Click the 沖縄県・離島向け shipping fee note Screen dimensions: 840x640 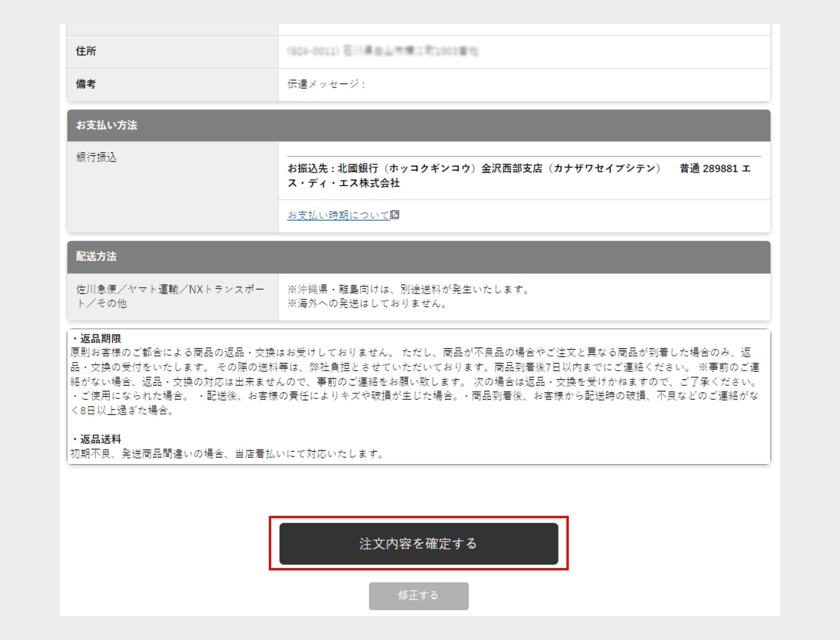coord(409,290)
